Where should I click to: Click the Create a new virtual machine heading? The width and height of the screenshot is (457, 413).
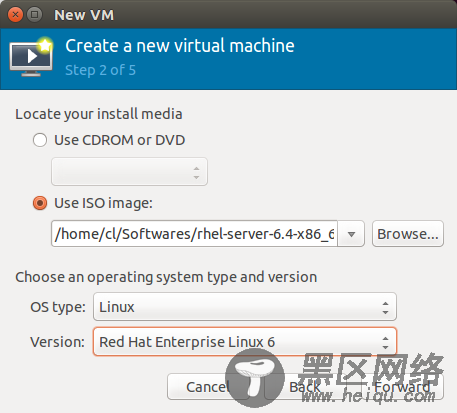180,46
